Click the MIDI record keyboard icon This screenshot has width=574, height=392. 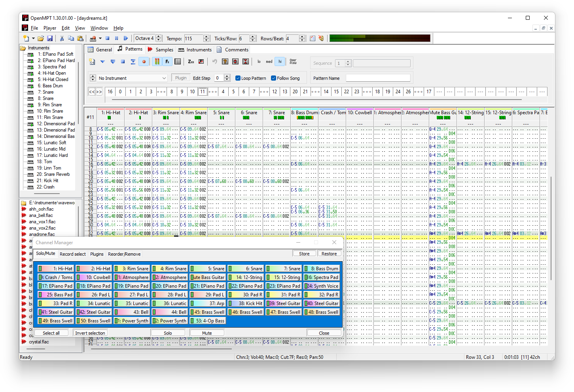coord(93,38)
